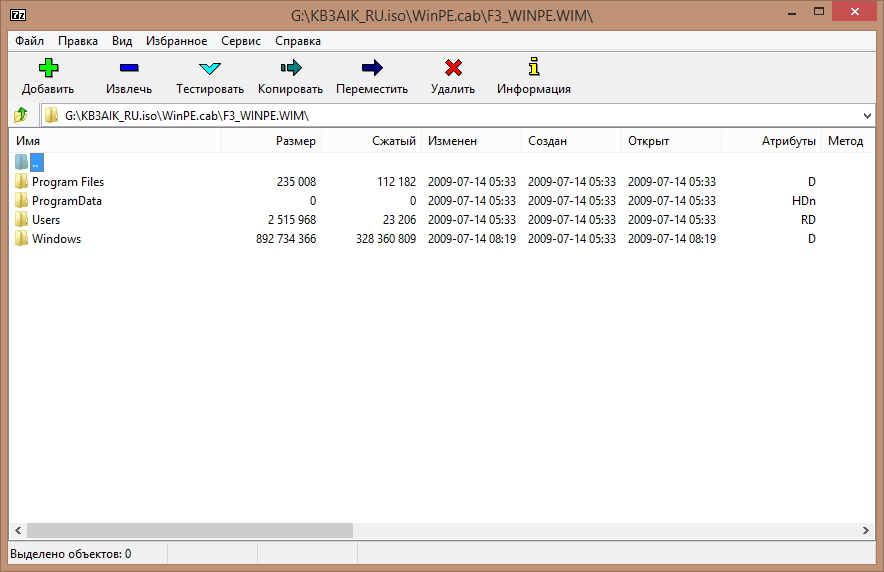Click the address path input field
Viewport: 884px width, 572px height.
[458, 116]
